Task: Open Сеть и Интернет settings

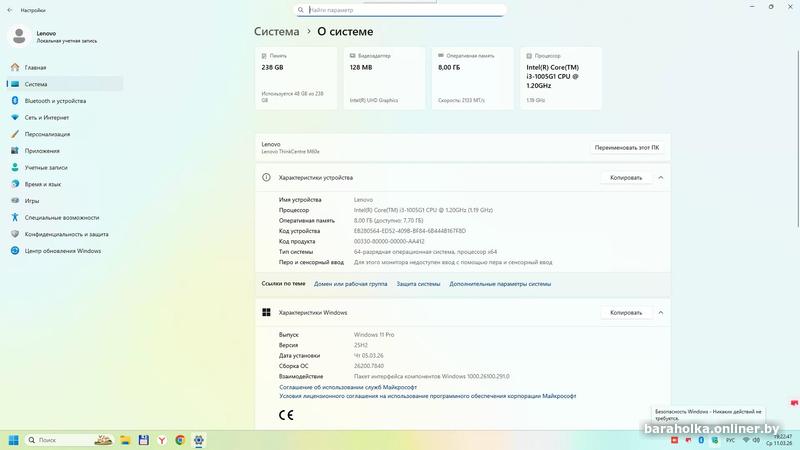Action: (x=65, y=117)
